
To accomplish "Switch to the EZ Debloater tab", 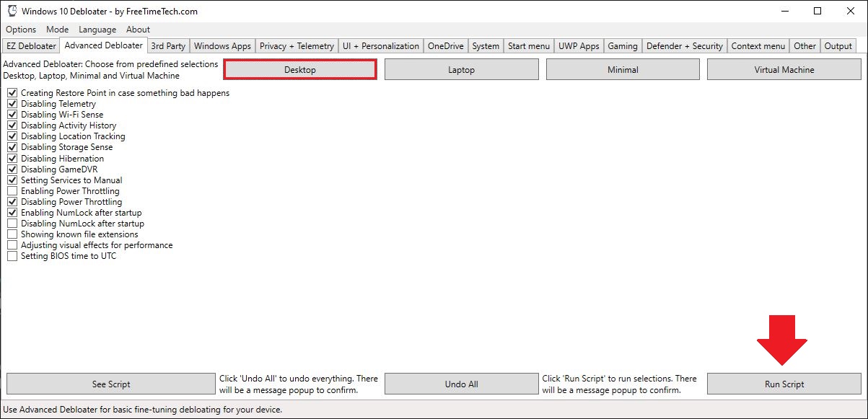I will click(30, 45).
